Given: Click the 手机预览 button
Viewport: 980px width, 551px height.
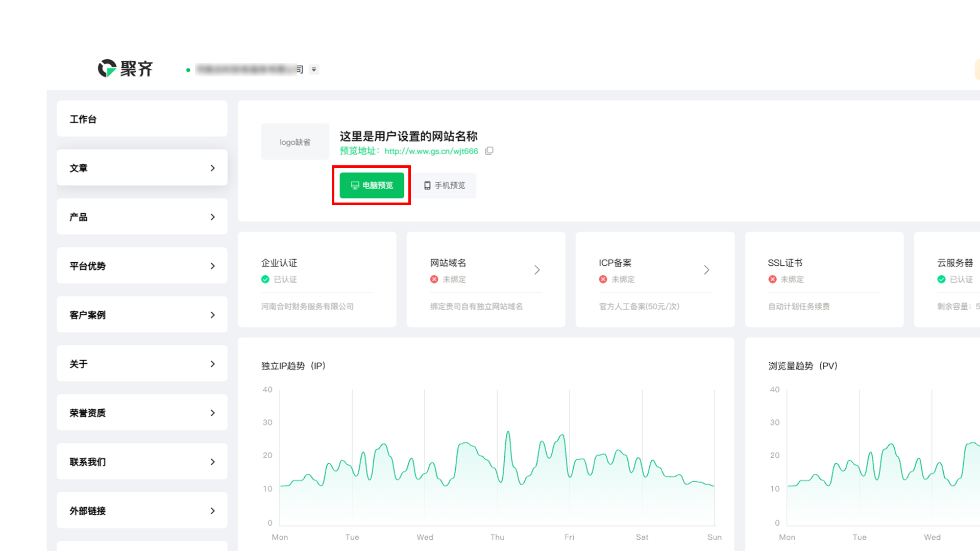Looking at the screenshot, I should (445, 185).
